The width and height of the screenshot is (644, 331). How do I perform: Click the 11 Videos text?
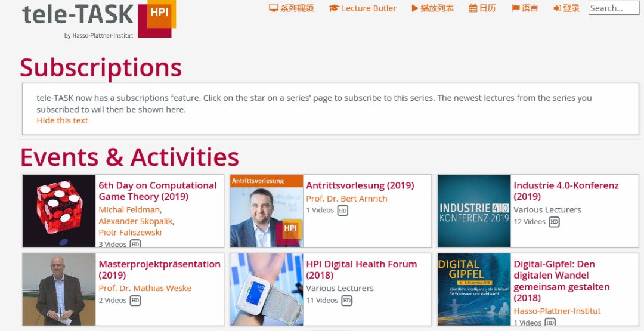[x=322, y=301]
